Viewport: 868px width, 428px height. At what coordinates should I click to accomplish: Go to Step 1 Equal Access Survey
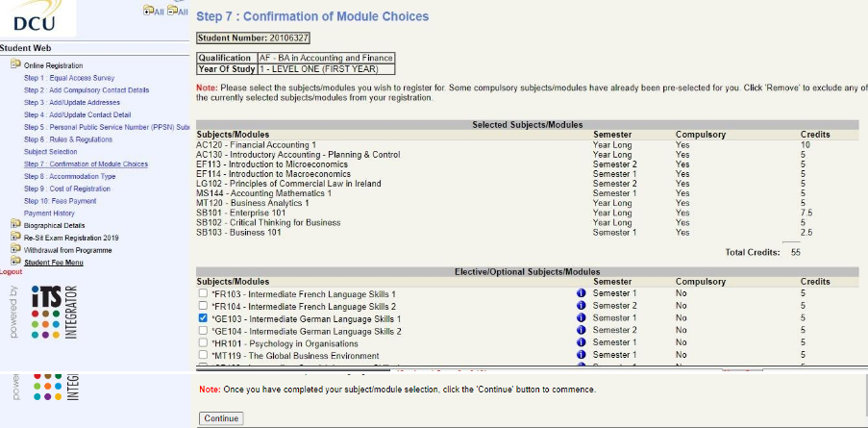(69, 78)
